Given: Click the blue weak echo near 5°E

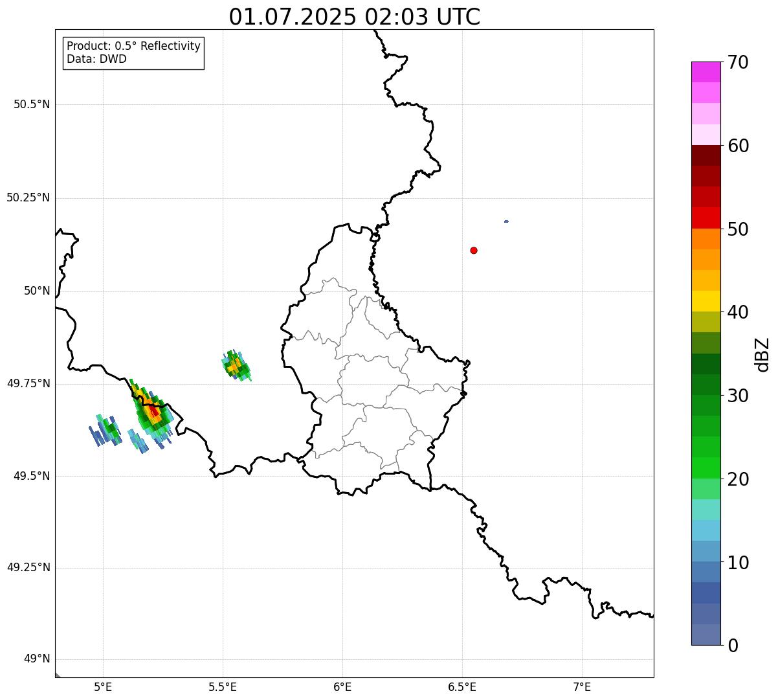Looking at the screenshot, I should (x=105, y=431).
